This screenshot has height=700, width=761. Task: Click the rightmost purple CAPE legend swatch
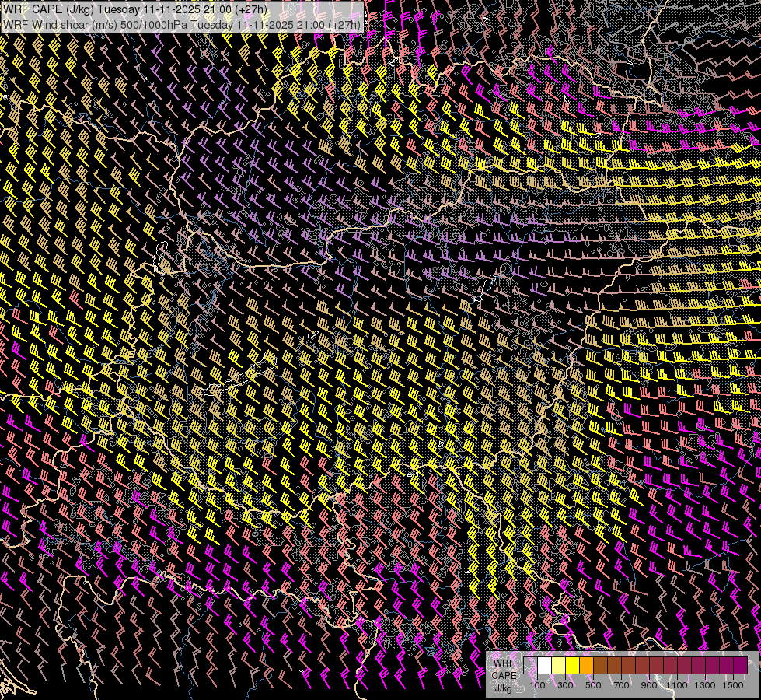740,666
